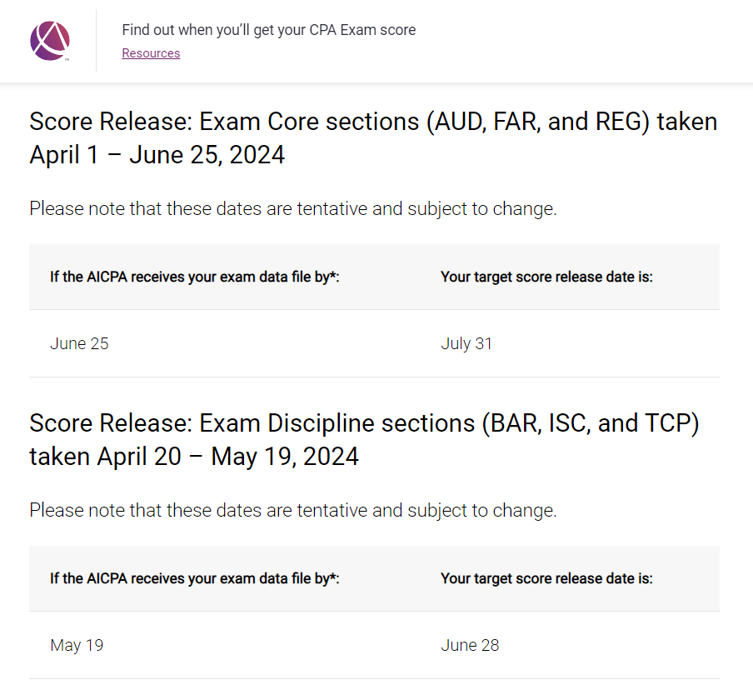This screenshot has width=753, height=700.
Task: Click the tentative dates note under Discipline sections
Action: (292, 510)
